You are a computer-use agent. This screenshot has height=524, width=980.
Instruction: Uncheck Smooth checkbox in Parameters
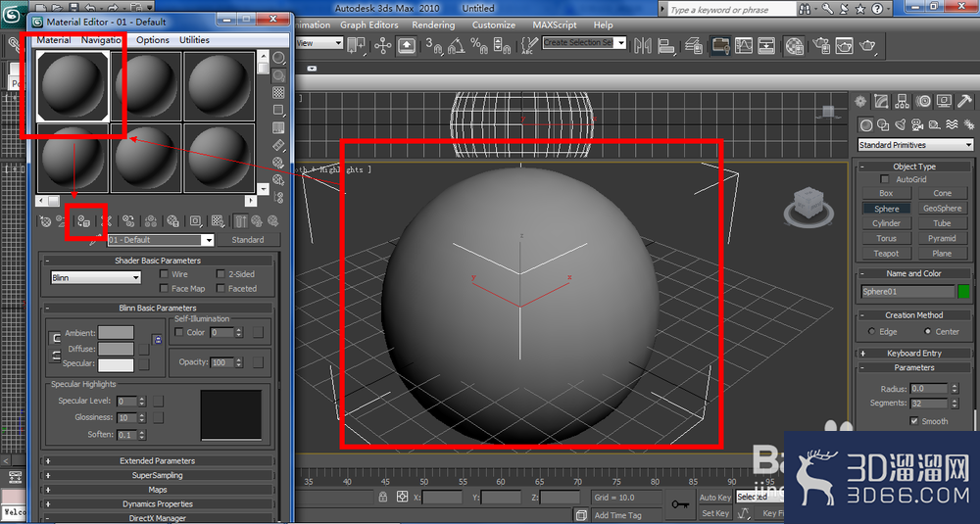click(x=914, y=421)
